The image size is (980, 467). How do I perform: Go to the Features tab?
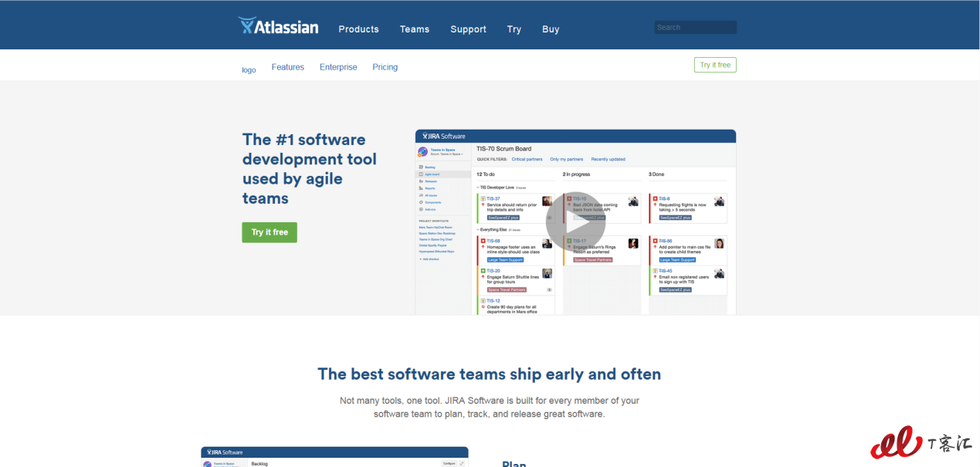(x=288, y=67)
